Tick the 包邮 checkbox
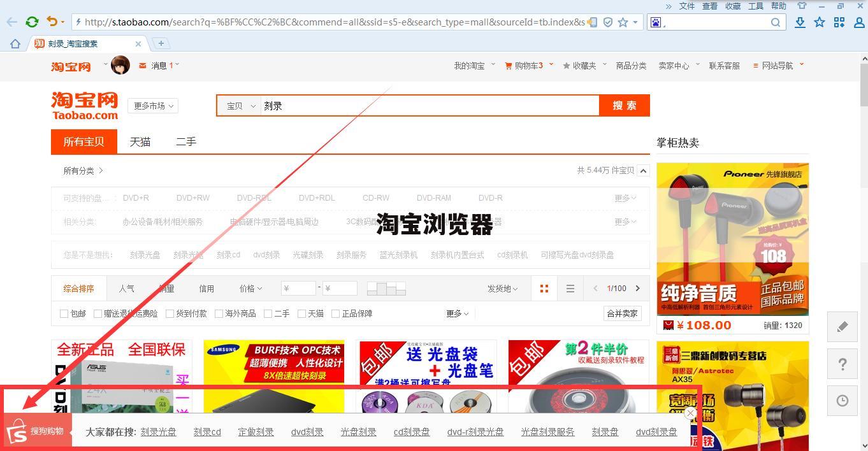The height and width of the screenshot is (451, 868). [x=64, y=313]
